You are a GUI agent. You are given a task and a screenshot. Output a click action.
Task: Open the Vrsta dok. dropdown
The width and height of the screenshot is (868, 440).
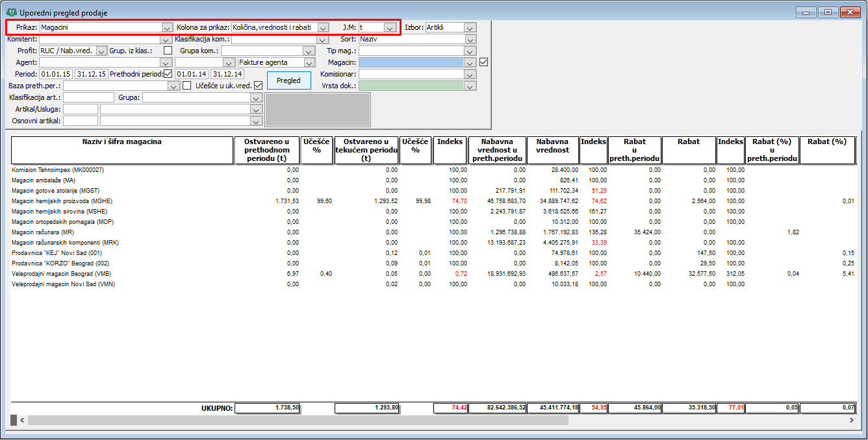click(470, 86)
